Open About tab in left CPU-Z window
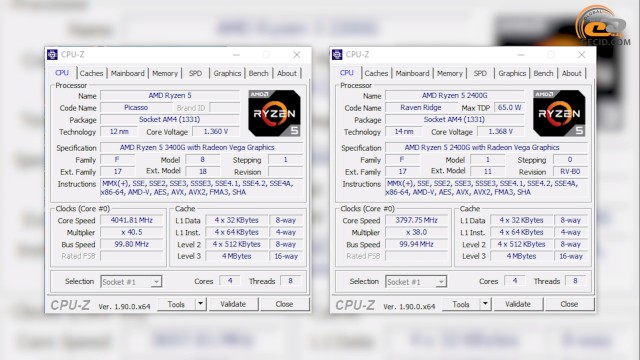Image resolution: width=640 pixels, height=360 pixels. [x=287, y=73]
